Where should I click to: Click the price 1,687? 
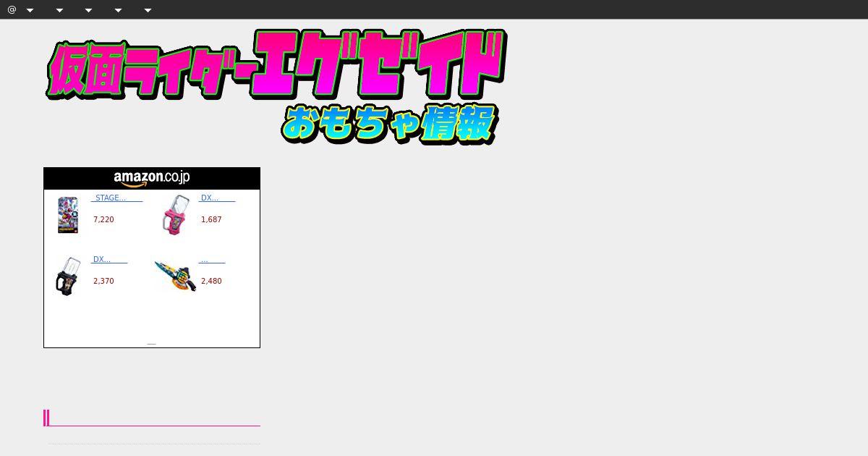pyautogui.click(x=211, y=219)
